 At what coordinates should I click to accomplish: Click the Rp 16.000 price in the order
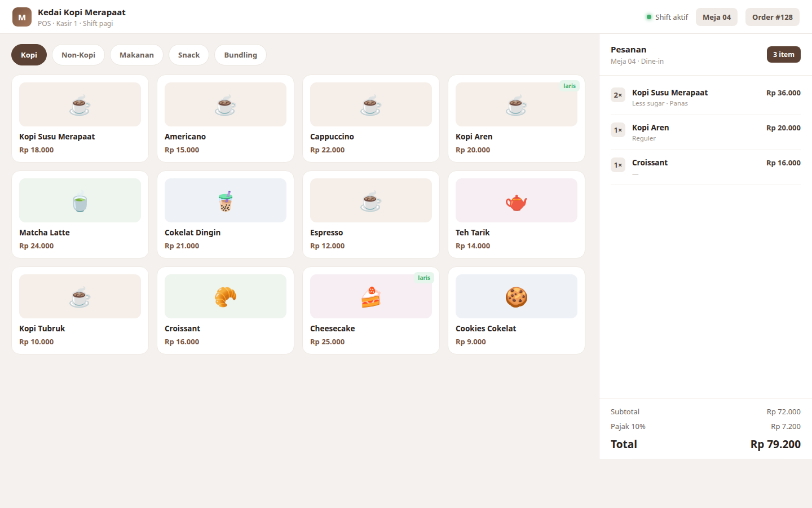click(x=783, y=163)
